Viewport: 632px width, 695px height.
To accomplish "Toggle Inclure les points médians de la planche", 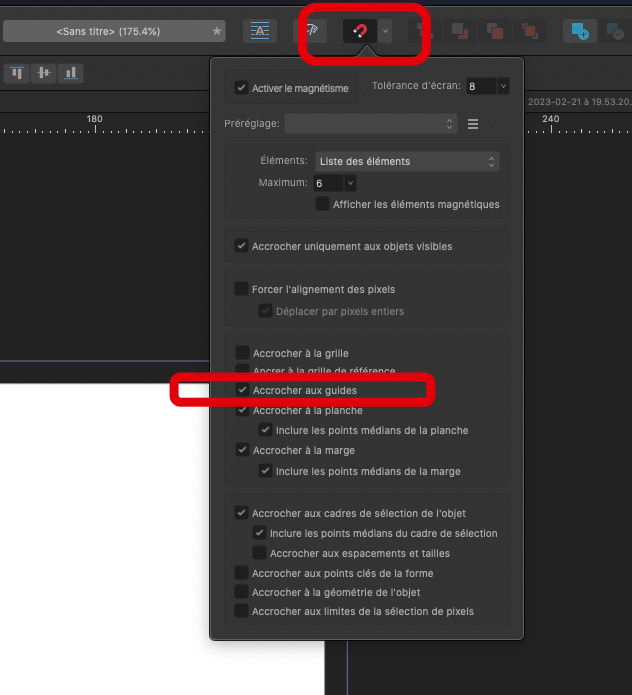I will click(x=265, y=430).
